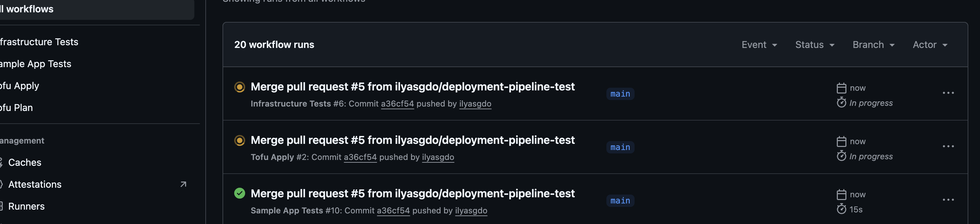Viewport: 980px width, 224px height.
Task: Click the external link arrow beside Attestations
Action: (183, 185)
